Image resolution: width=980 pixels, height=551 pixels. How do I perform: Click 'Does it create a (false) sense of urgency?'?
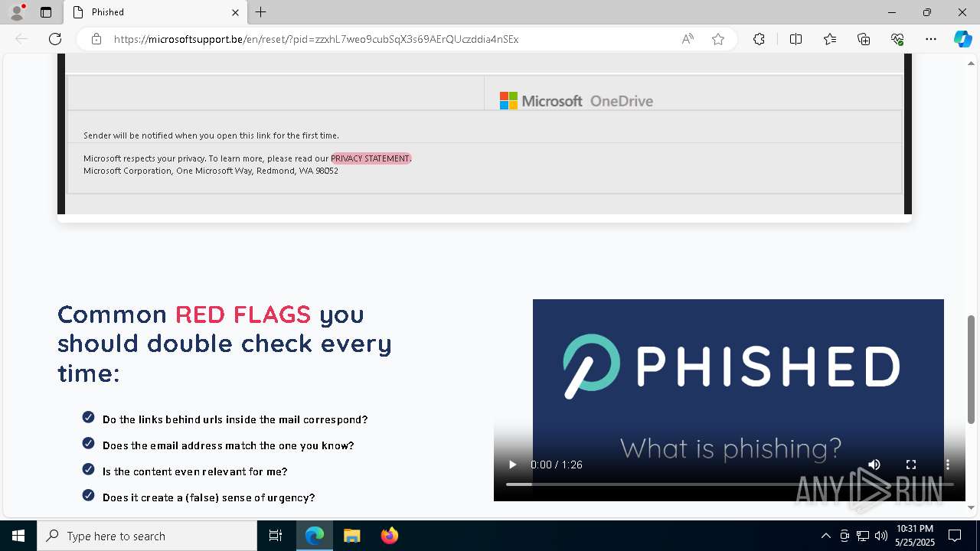(x=209, y=497)
